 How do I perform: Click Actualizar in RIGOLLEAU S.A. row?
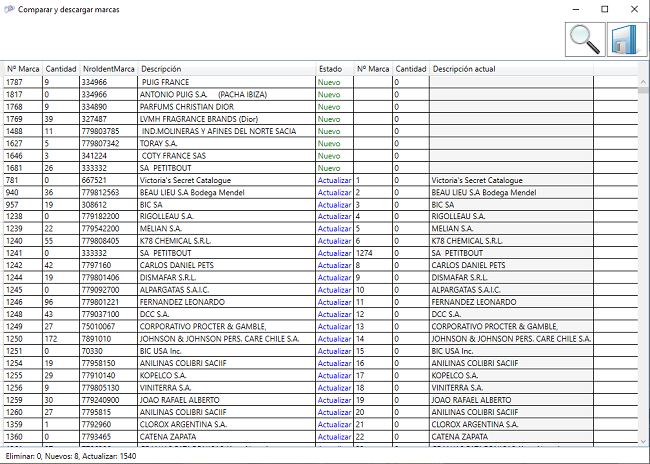tap(334, 216)
